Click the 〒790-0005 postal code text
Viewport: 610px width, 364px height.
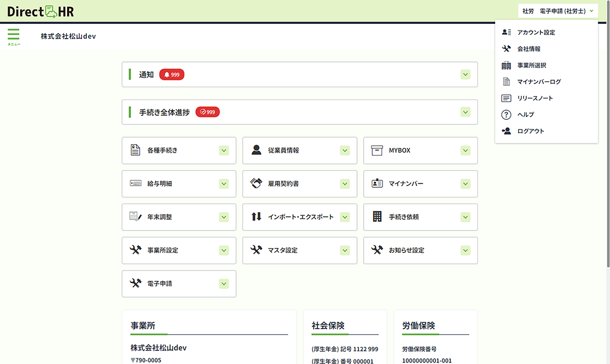point(146,360)
